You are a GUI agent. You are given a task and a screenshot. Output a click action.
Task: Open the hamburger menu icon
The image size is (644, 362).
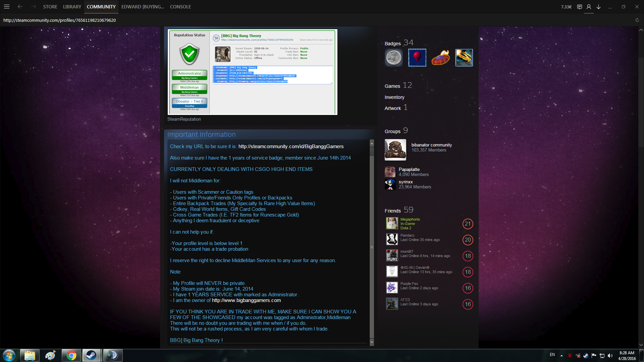[7, 6]
